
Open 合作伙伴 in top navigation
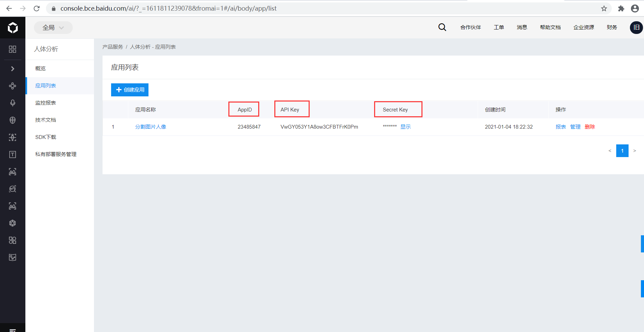click(x=470, y=27)
